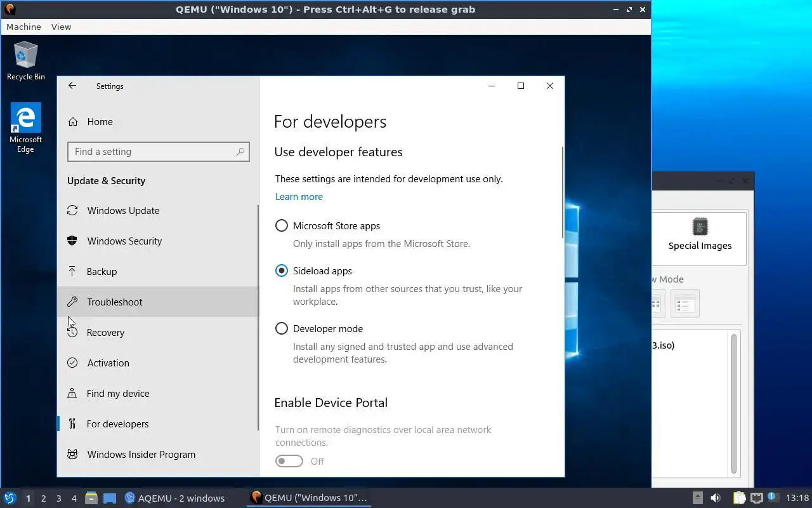The width and height of the screenshot is (812, 508).
Task: Open Find my device settings page
Action: coord(157,394)
